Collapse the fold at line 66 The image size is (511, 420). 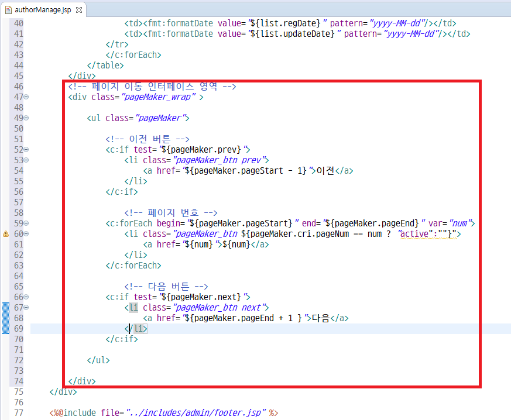pos(26,297)
